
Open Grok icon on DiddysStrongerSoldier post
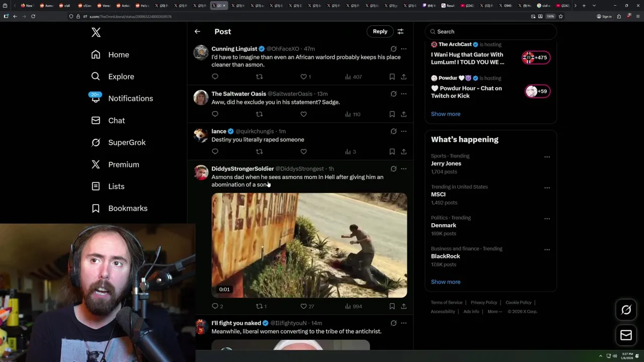393,168
